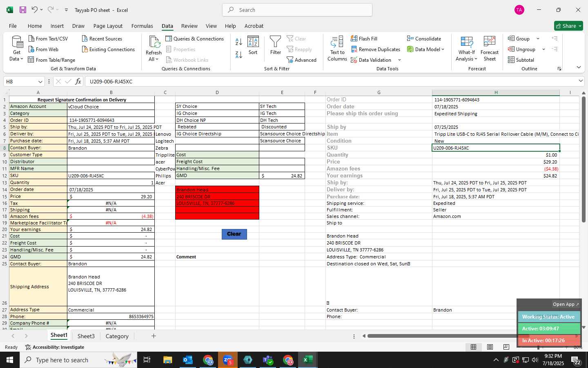The height and width of the screenshot is (368, 588).
Task: Click in the Search box
Action: tap(297, 10)
